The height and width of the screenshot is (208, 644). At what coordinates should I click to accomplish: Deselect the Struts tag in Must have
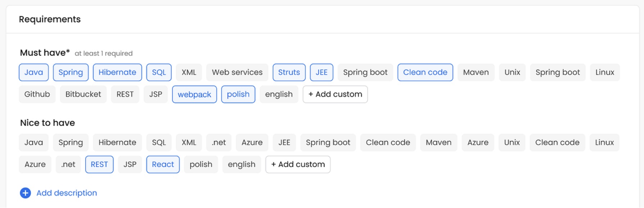(289, 72)
